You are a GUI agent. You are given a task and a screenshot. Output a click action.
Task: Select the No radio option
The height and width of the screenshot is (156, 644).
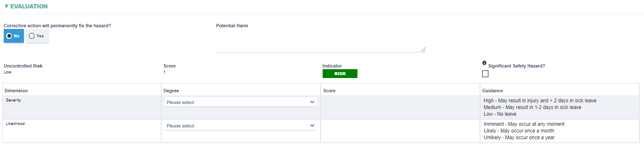[x=14, y=36]
